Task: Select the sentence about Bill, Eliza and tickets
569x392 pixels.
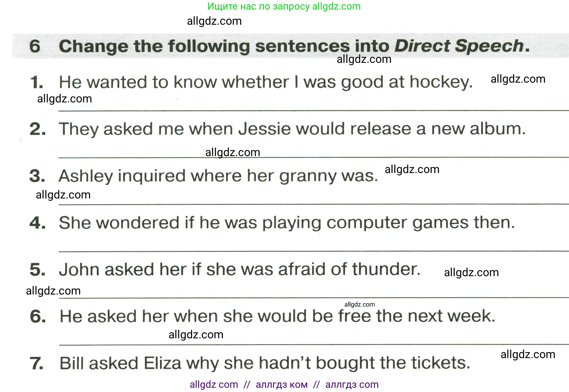Action: 265,363
